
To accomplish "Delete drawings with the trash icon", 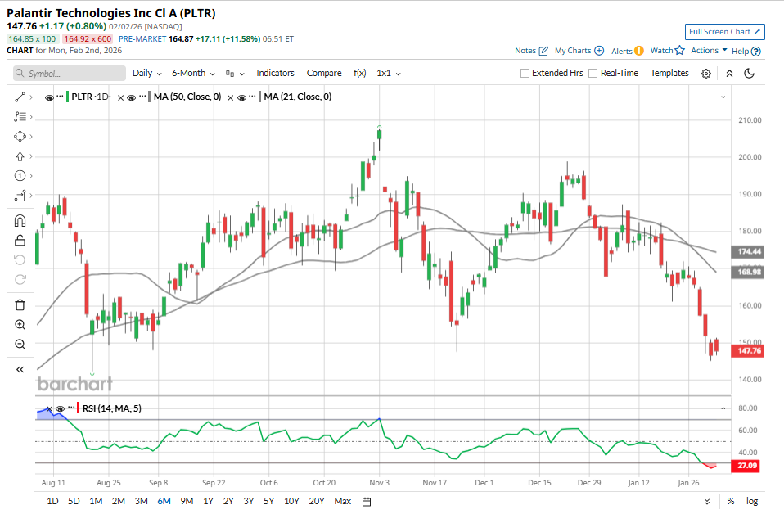I will (x=20, y=304).
